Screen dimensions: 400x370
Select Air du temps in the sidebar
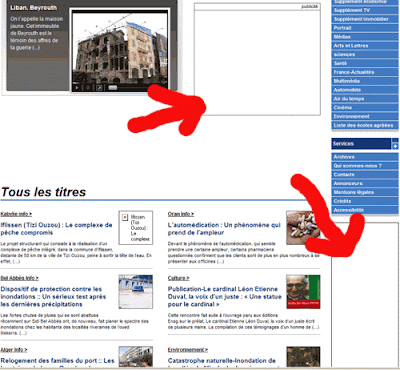click(x=365, y=99)
